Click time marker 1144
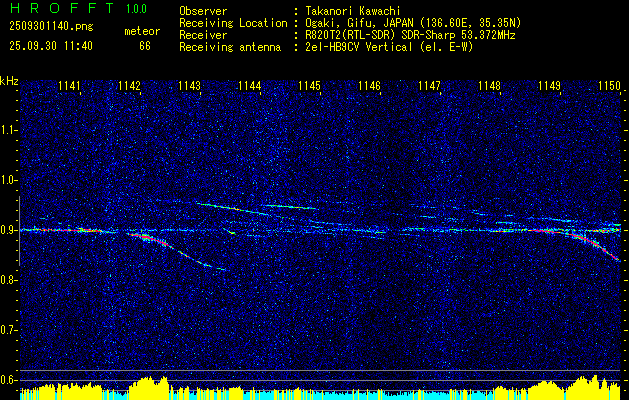Image resolution: width=629 pixels, height=400 pixels. (x=250, y=85)
